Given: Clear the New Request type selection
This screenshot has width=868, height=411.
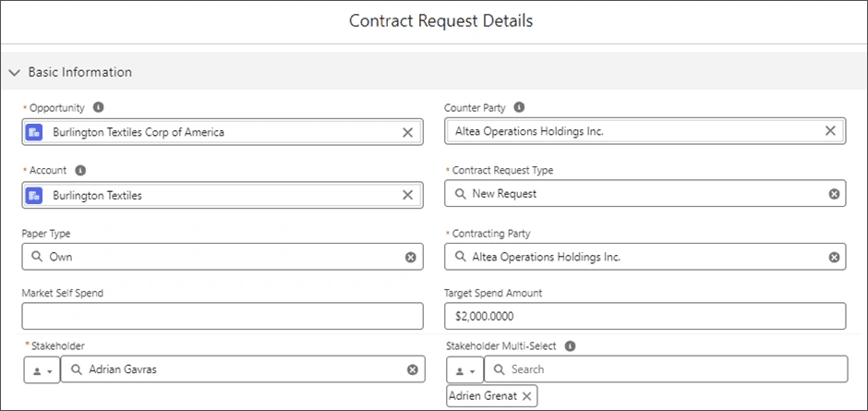Looking at the screenshot, I should tap(834, 194).
